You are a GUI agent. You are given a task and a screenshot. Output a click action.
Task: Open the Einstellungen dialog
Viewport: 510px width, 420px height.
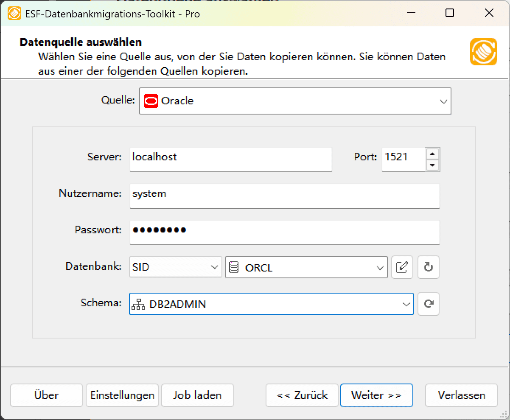(x=122, y=395)
